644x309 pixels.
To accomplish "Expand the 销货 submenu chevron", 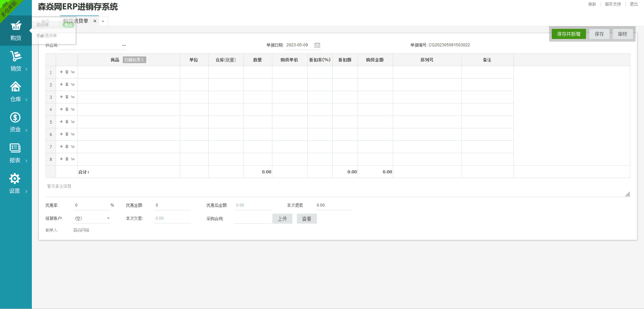I will [x=26, y=69].
